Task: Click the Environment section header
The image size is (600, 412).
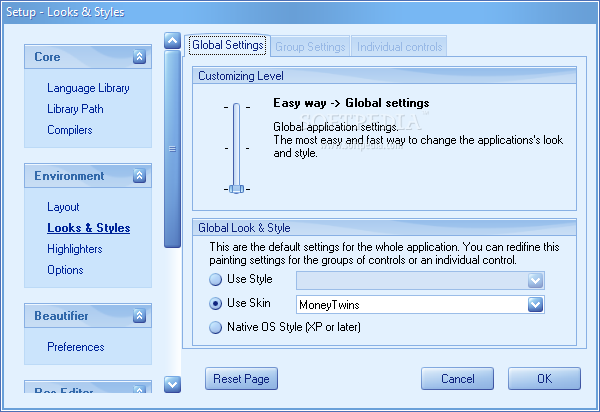Action: 88,176
